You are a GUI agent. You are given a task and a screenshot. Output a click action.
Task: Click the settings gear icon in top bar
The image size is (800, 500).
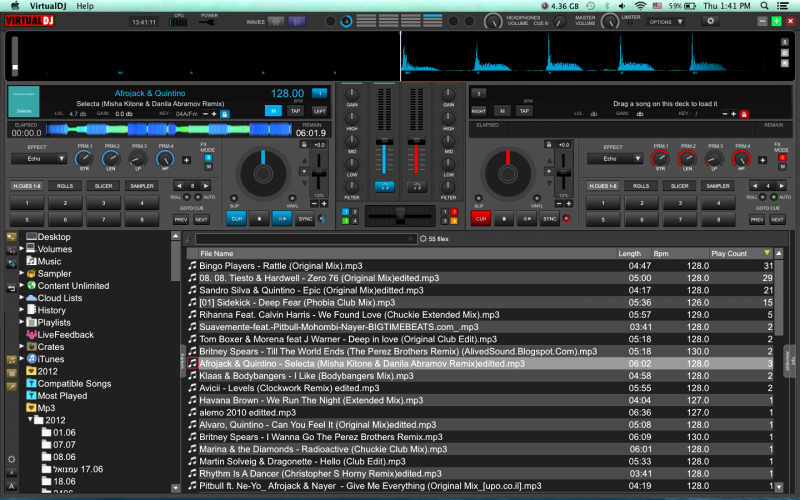tap(710, 20)
